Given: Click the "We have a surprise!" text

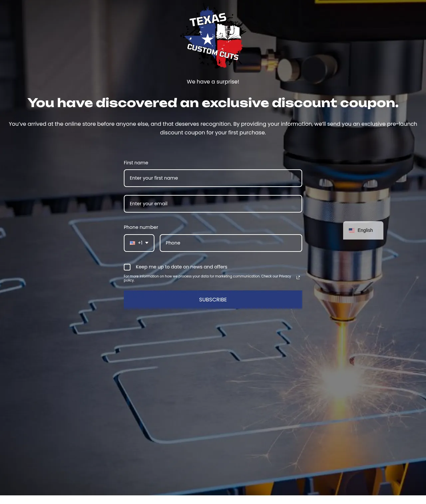Looking at the screenshot, I should (x=213, y=82).
